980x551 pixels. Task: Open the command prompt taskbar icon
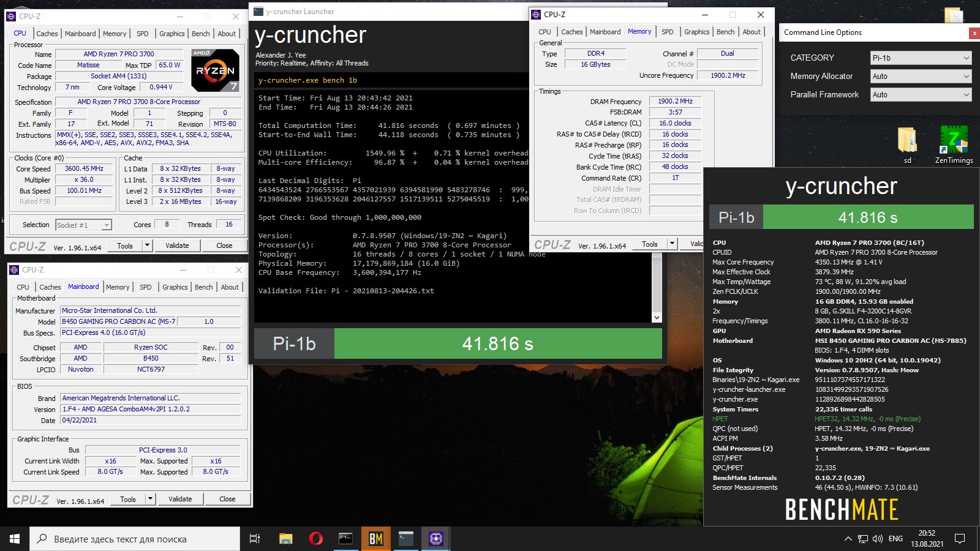[345, 539]
